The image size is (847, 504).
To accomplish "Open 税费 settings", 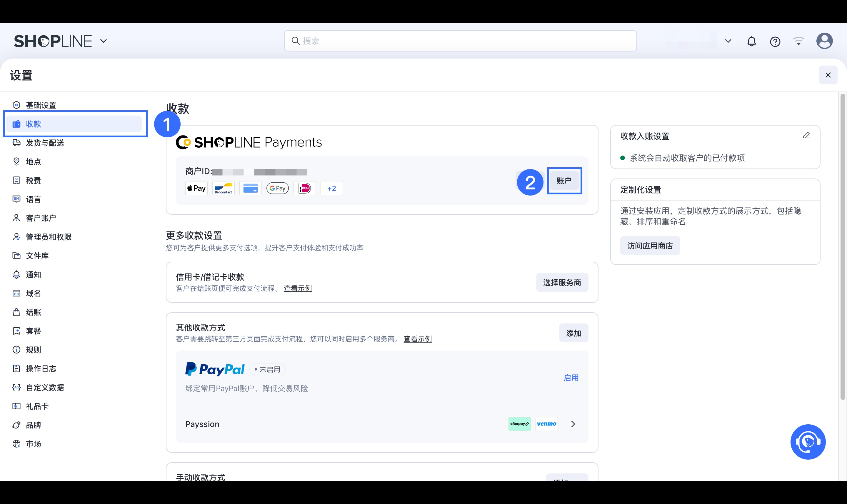I will point(74,180).
